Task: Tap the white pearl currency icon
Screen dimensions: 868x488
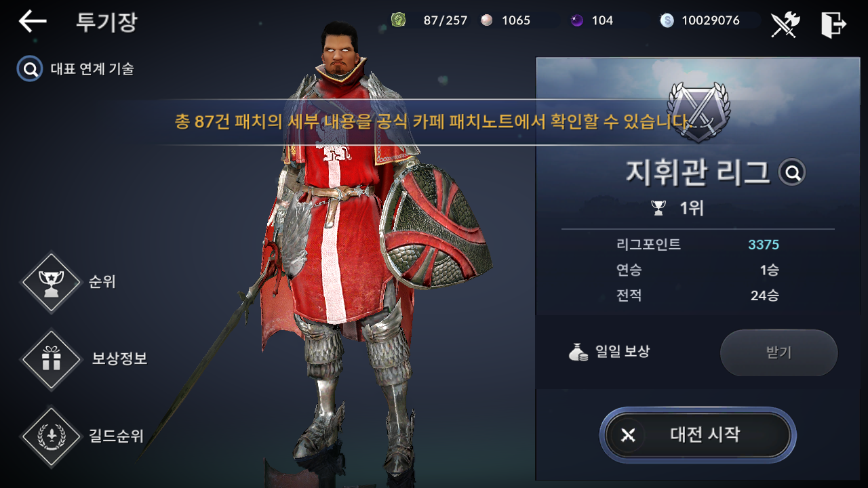Action: (x=486, y=20)
